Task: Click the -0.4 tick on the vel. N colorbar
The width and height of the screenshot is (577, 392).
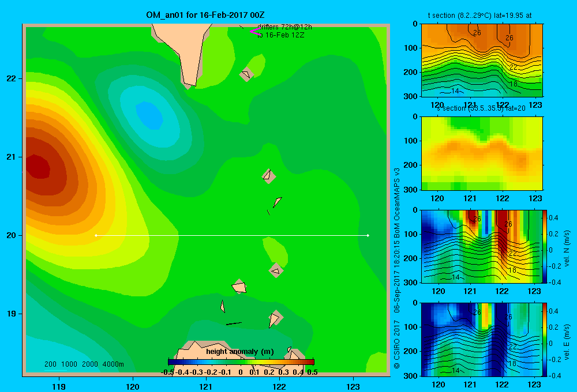Action: [x=554, y=282]
